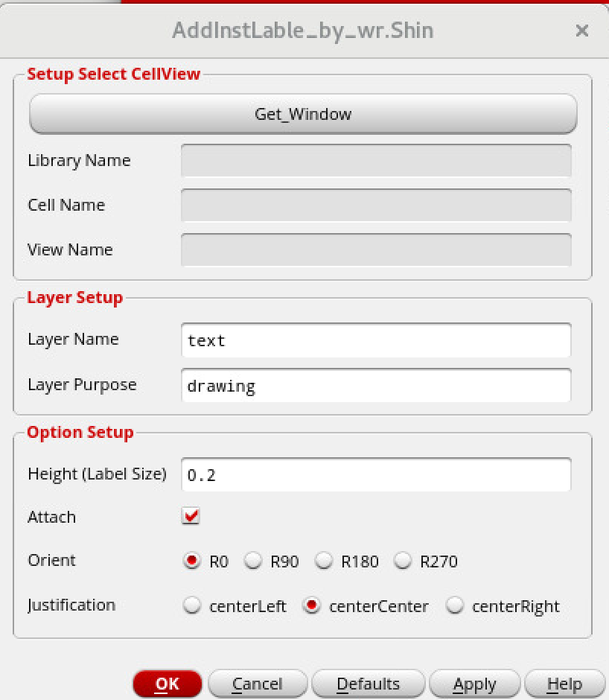Uncheck the Attach checkbox

tap(191, 516)
